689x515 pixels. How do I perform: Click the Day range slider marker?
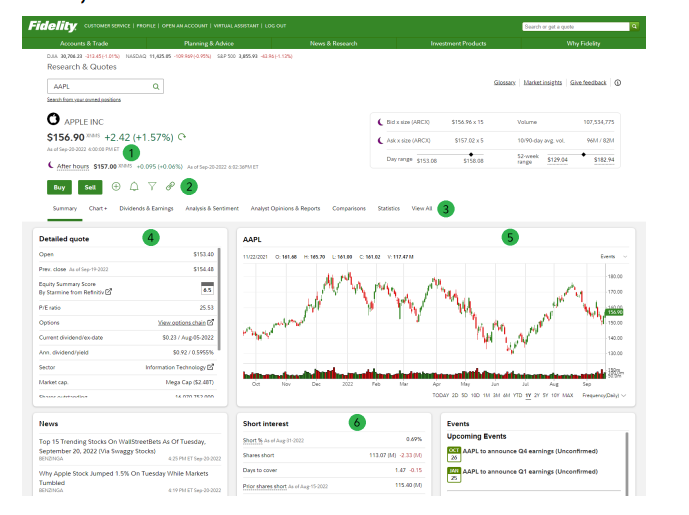click(x=471, y=155)
